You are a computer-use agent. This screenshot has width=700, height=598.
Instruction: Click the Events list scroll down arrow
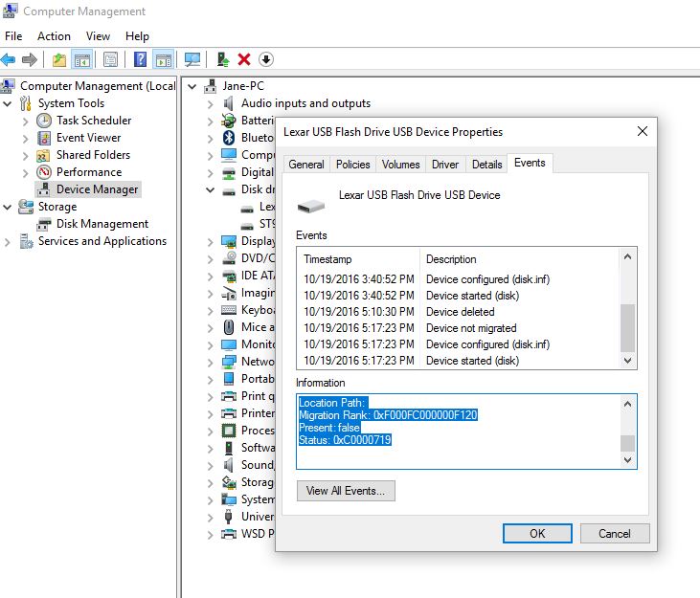(627, 361)
